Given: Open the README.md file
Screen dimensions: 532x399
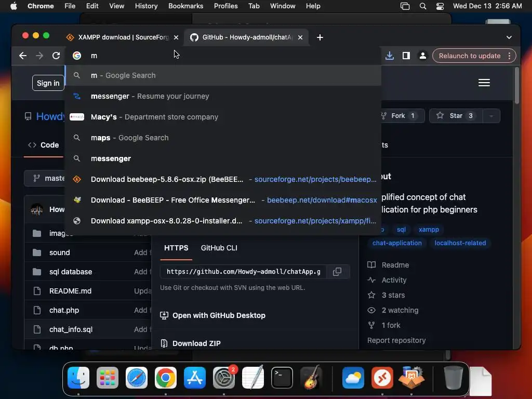Looking at the screenshot, I should pyautogui.click(x=70, y=291).
